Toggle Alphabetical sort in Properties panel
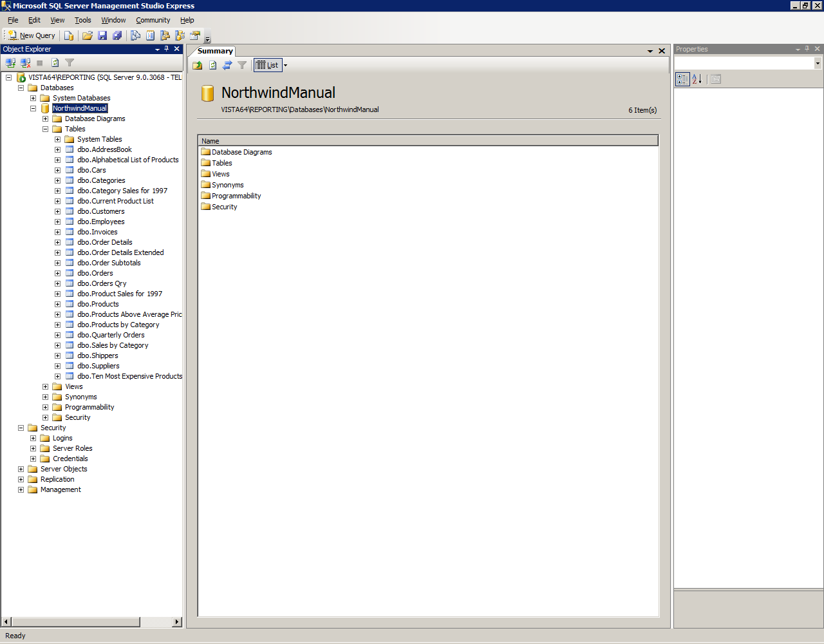824x644 pixels. click(697, 79)
